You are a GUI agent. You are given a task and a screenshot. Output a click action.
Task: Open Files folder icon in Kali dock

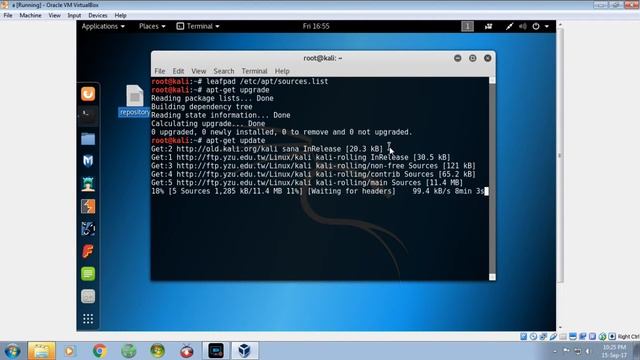pyautogui.click(x=88, y=139)
